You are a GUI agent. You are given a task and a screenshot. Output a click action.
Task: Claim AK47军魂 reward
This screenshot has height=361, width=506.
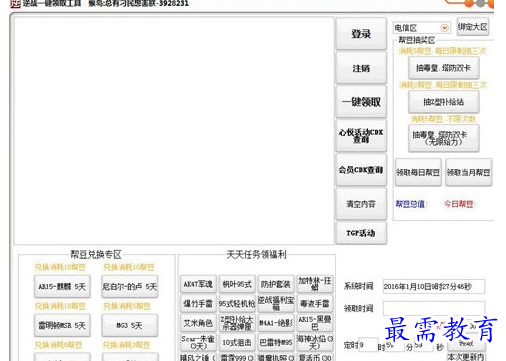click(198, 284)
